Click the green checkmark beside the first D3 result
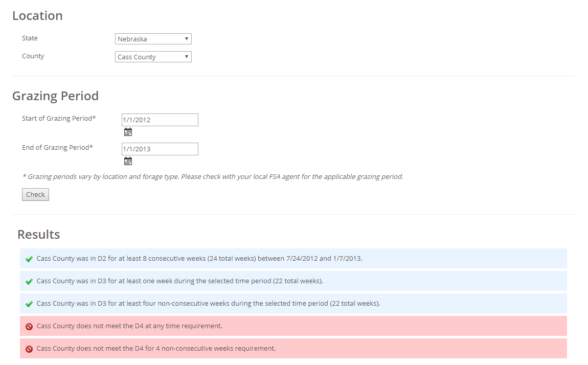 coord(29,281)
